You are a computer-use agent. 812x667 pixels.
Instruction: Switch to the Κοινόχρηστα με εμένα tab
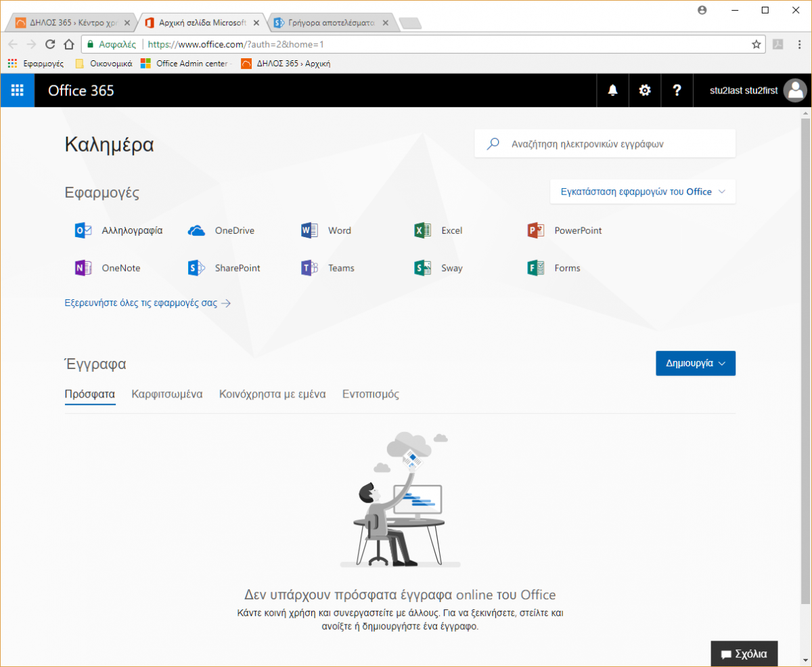(273, 394)
